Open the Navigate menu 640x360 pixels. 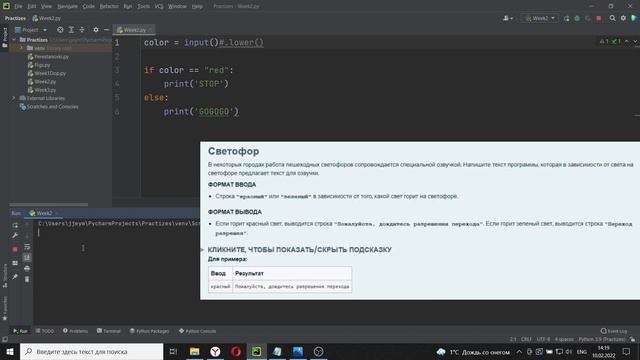67,6
